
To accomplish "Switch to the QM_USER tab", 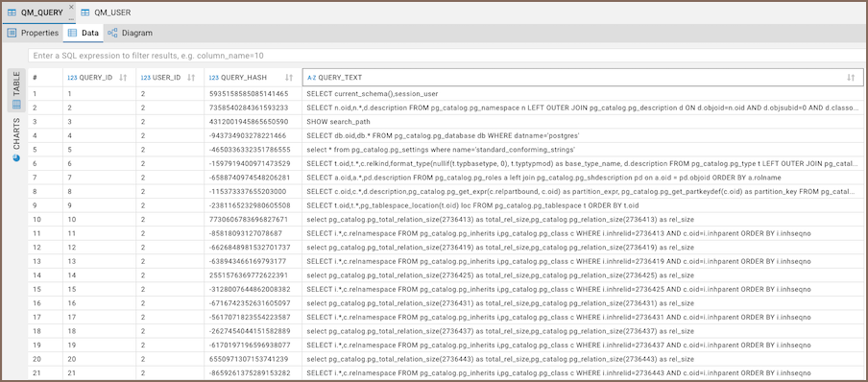I will [106, 12].
